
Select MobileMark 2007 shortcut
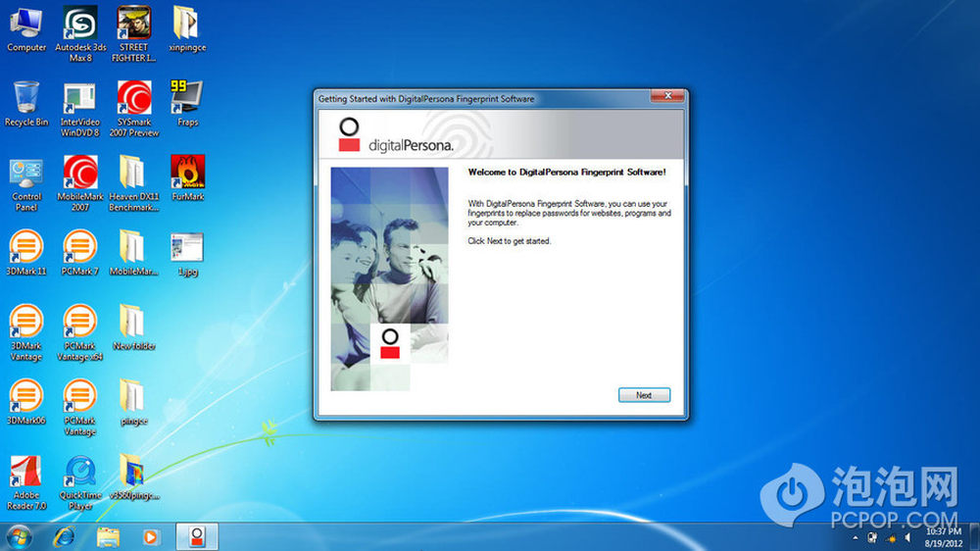80,184
